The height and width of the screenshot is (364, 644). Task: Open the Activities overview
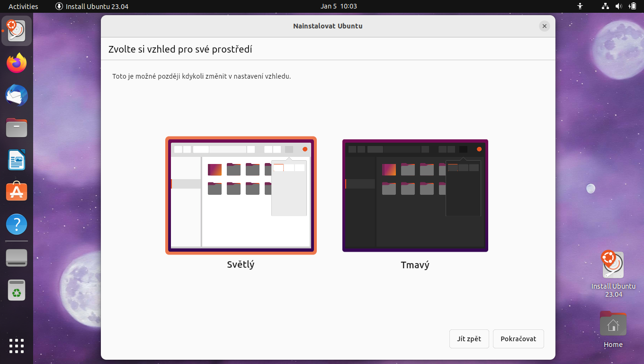point(23,6)
